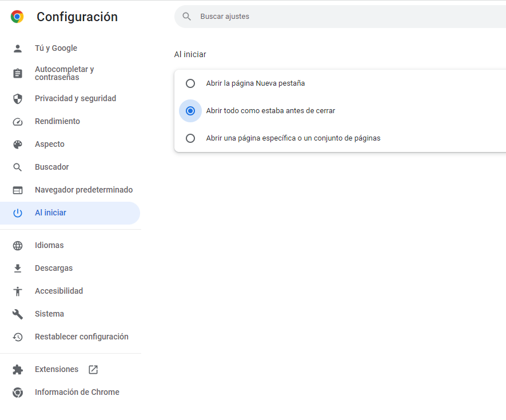
Task: Click the palette icon for Aspecto
Action: pyautogui.click(x=18, y=145)
